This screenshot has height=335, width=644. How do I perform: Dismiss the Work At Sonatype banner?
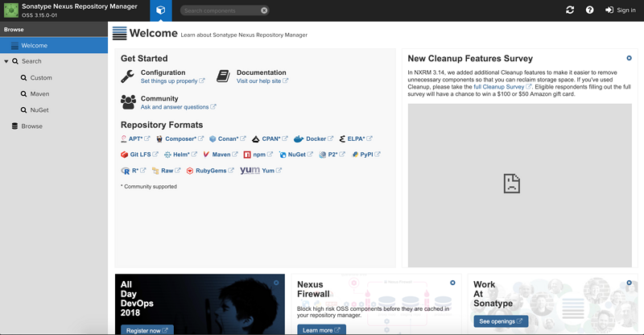pyautogui.click(x=630, y=283)
